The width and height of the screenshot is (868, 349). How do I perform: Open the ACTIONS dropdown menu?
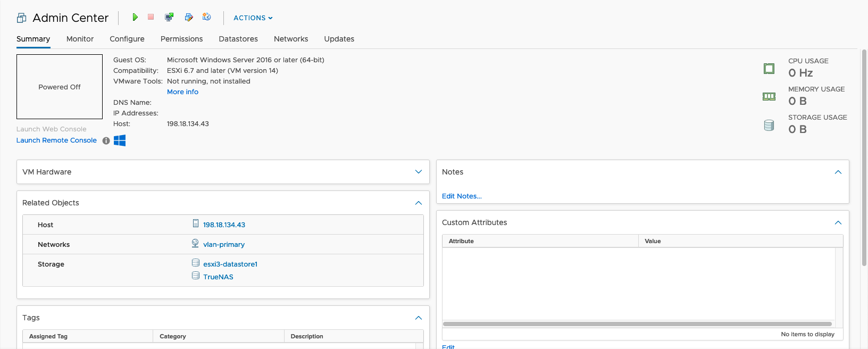coord(253,18)
